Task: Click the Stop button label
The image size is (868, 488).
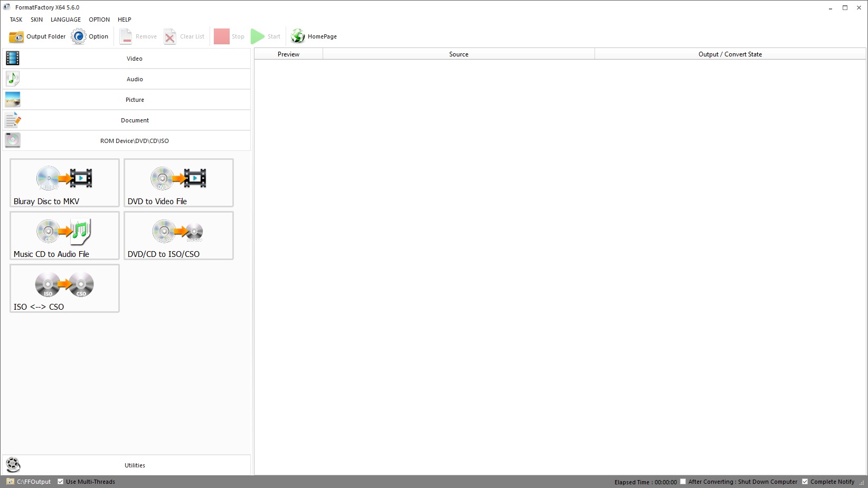Action: (x=238, y=36)
